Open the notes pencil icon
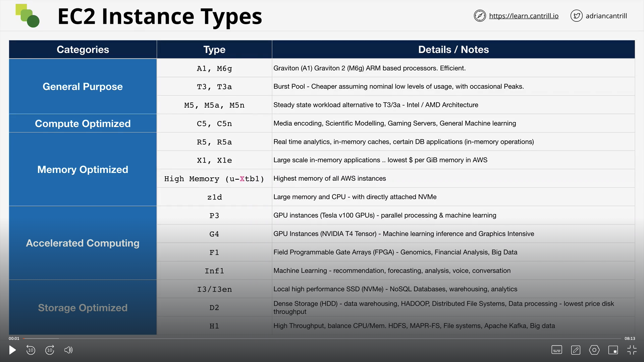The width and height of the screenshot is (644, 362). tap(576, 350)
